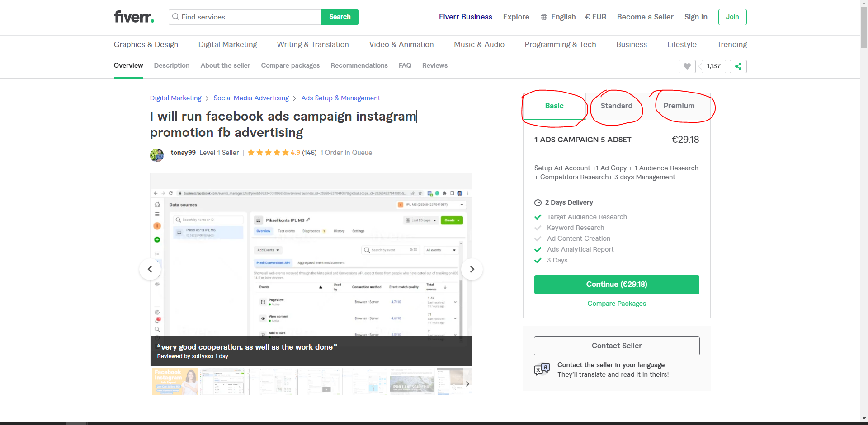Click the Join button
The image size is (868, 425).
732,17
